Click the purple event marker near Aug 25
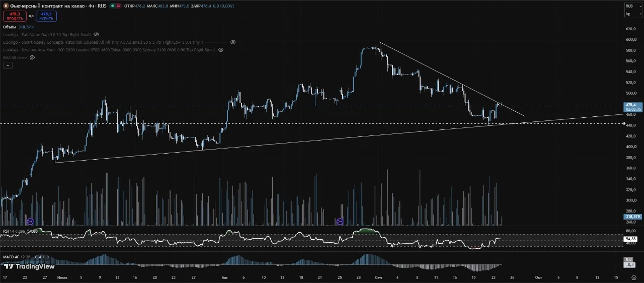 pos(340,222)
